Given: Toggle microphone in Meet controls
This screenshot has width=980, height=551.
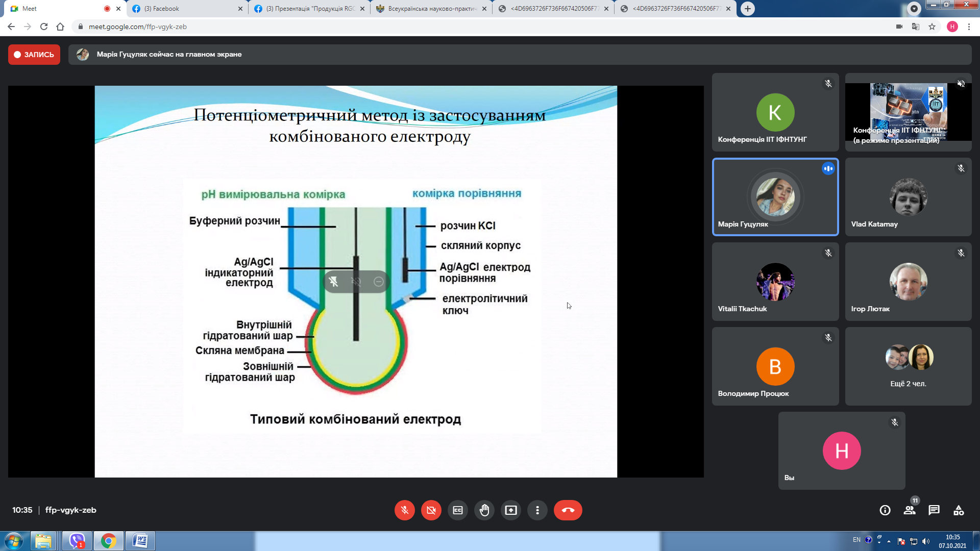Looking at the screenshot, I should (x=404, y=510).
